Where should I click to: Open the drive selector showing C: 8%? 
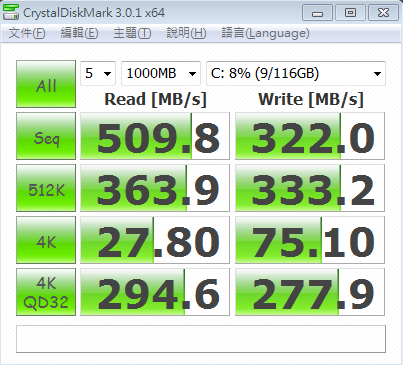[296, 73]
